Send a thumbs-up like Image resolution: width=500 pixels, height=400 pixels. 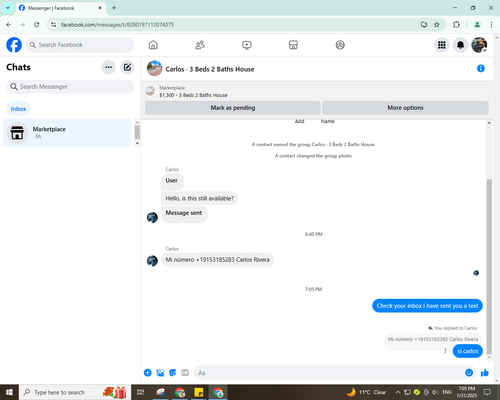pyautogui.click(x=485, y=373)
